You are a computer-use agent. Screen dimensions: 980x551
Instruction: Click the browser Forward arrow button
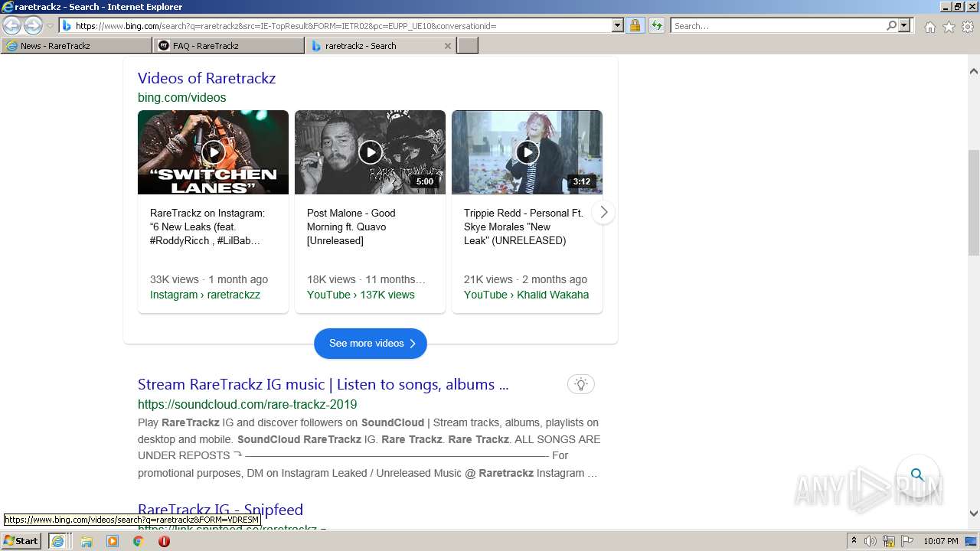[33, 25]
